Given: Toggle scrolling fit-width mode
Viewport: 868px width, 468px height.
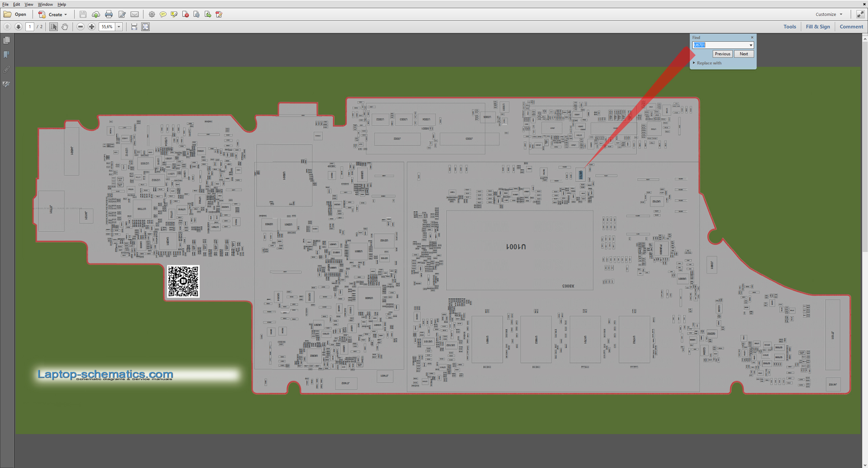Looking at the screenshot, I should coord(134,26).
